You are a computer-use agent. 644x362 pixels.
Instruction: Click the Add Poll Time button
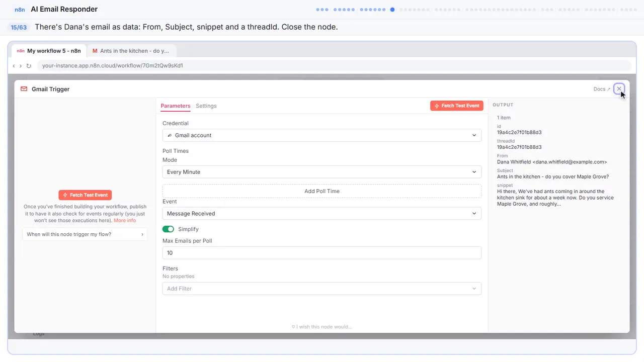(322, 191)
